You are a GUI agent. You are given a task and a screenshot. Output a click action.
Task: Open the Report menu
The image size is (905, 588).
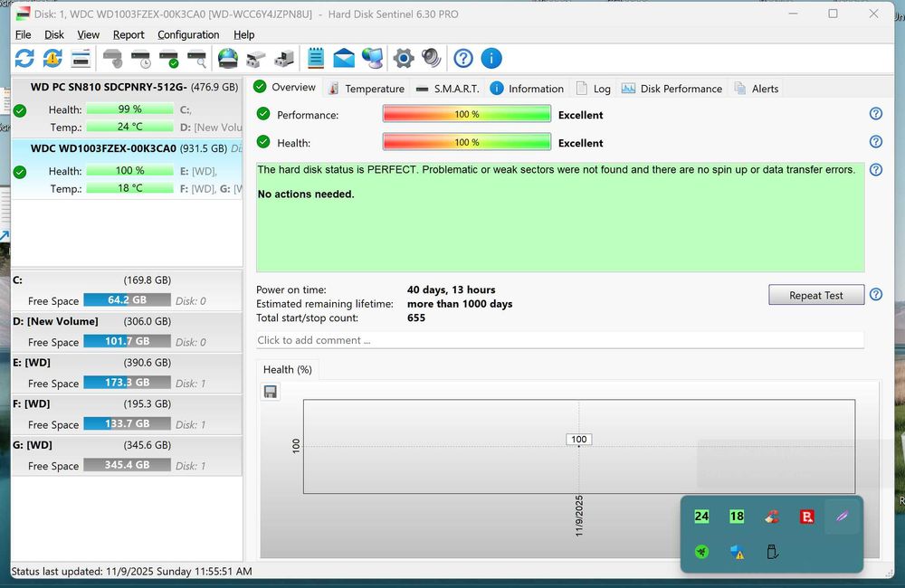coord(129,34)
